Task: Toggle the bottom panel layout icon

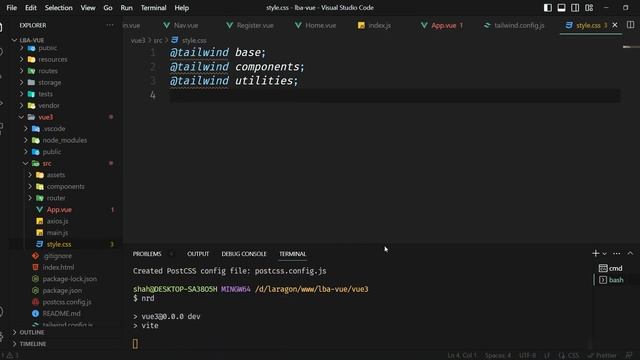Action: [x=562, y=8]
